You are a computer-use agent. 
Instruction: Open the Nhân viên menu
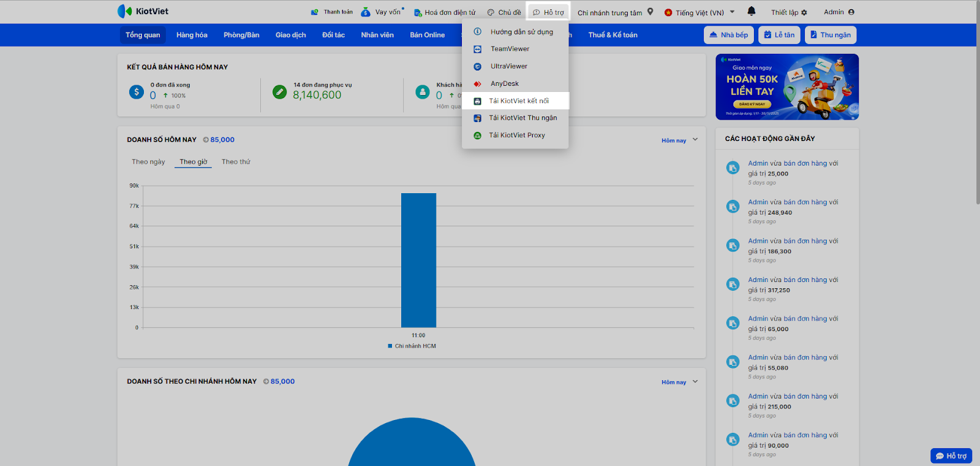[377, 35]
